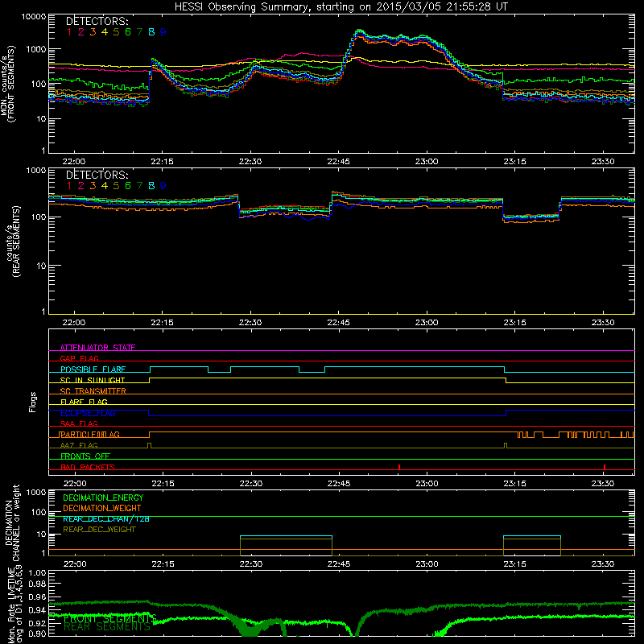Click the DECIMATION CHANNEL or weight axis title
644x644 pixels.
[x=12, y=522]
